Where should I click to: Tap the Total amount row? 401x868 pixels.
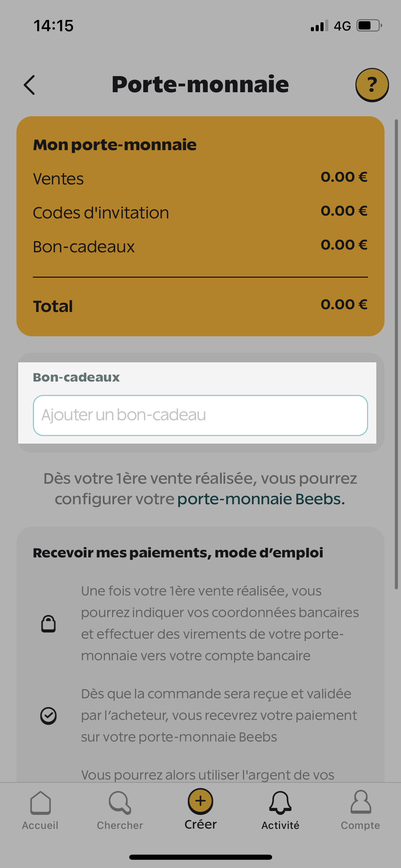(x=200, y=305)
